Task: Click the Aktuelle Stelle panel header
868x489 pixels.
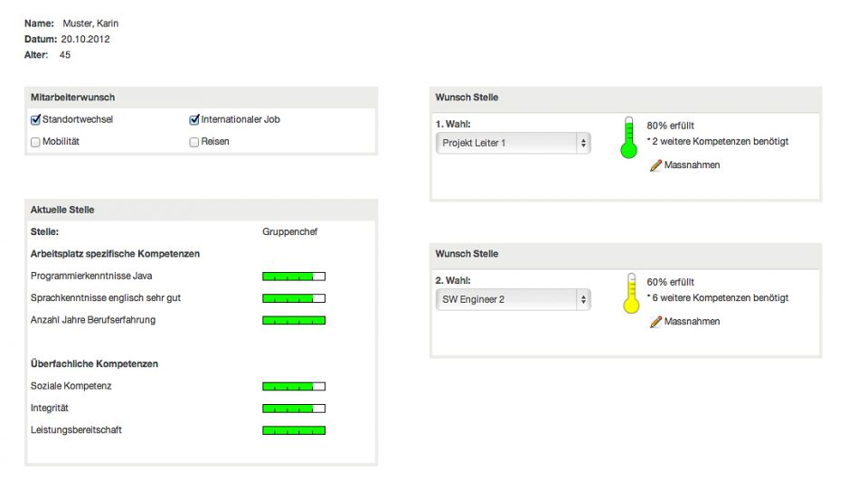Action: [x=201, y=210]
